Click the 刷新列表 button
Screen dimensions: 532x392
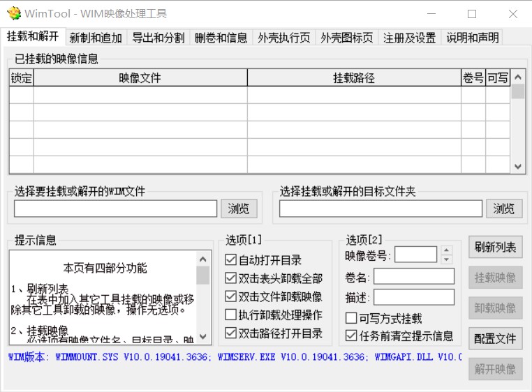click(496, 247)
